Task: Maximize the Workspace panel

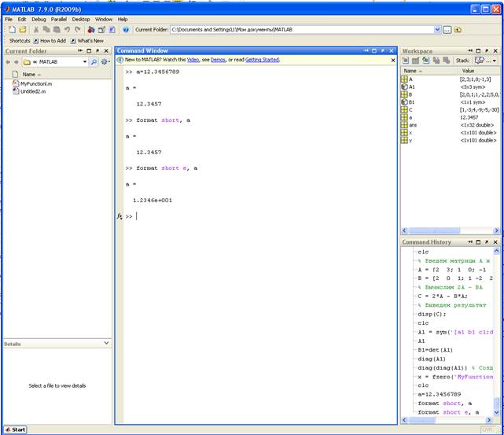Action: point(478,51)
